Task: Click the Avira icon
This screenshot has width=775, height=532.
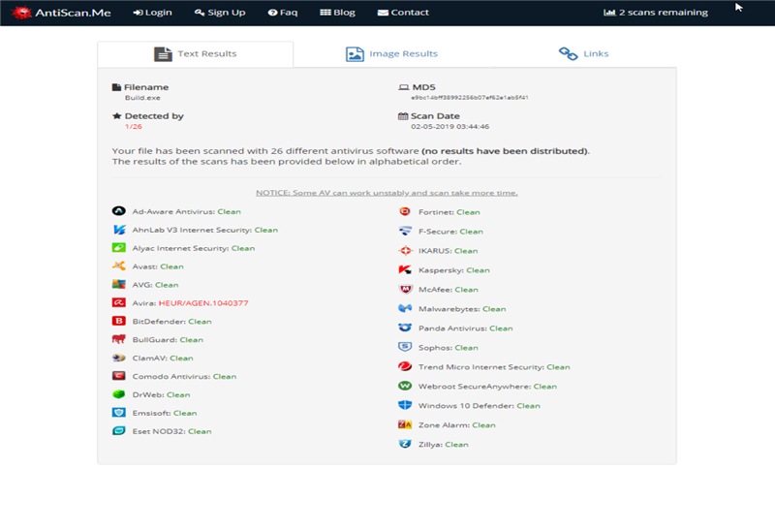Action: click(x=118, y=302)
